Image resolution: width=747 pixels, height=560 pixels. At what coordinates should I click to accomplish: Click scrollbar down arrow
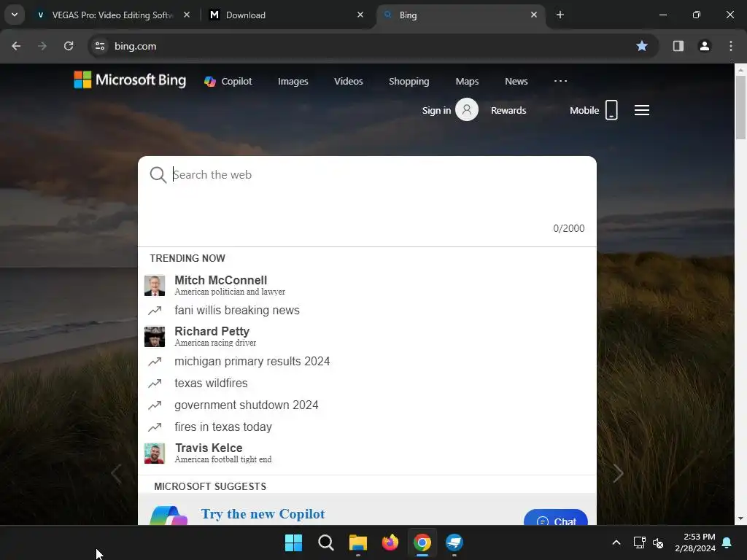[x=740, y=518]
